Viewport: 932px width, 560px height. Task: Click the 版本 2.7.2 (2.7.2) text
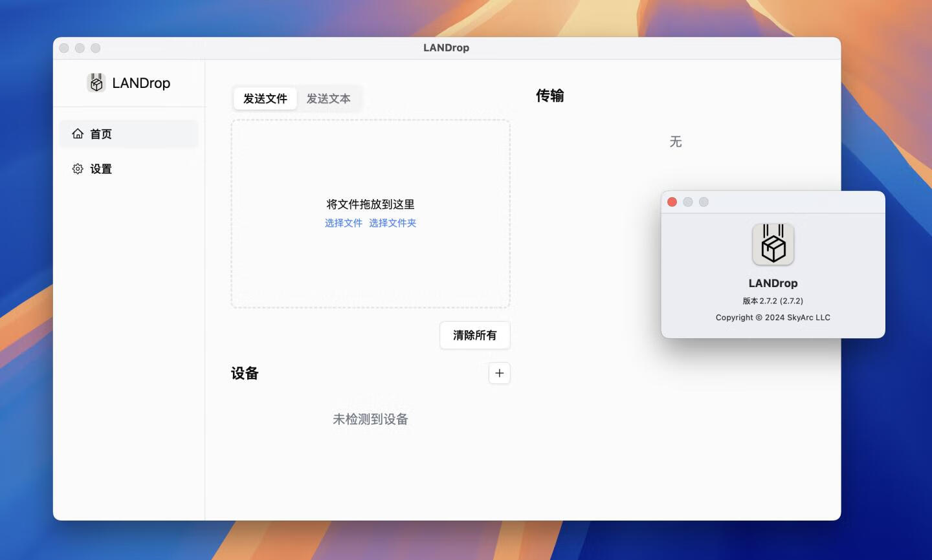tap(773, 301)
